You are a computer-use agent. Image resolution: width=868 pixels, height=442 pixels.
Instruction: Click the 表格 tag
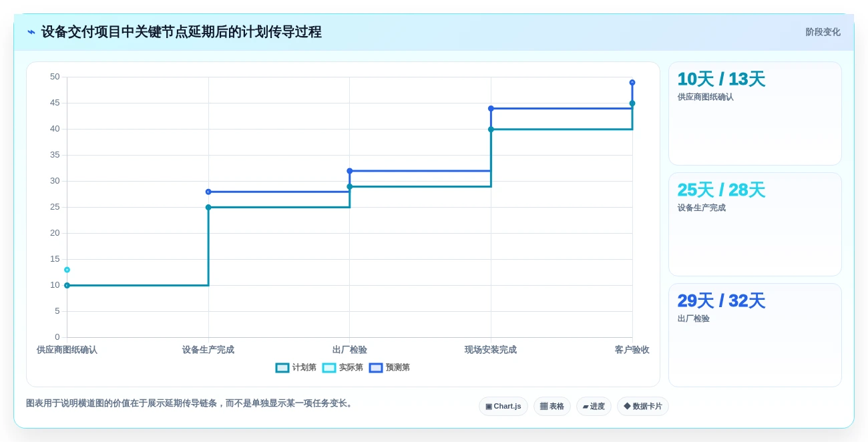(552, 407)
